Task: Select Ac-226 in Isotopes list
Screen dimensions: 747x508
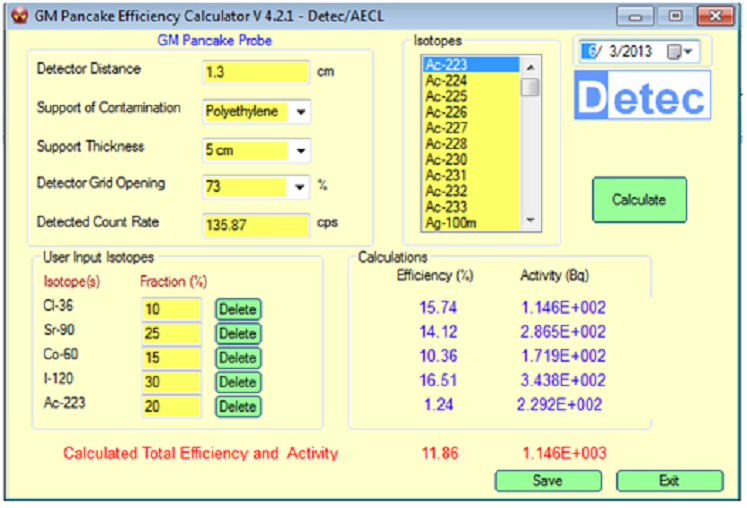Action: 471,112
